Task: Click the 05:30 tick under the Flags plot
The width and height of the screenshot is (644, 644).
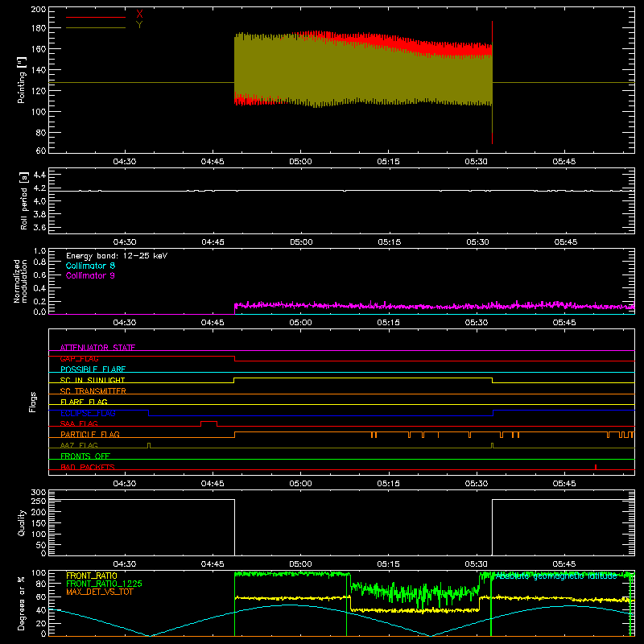Action: [x=476, y=484]
